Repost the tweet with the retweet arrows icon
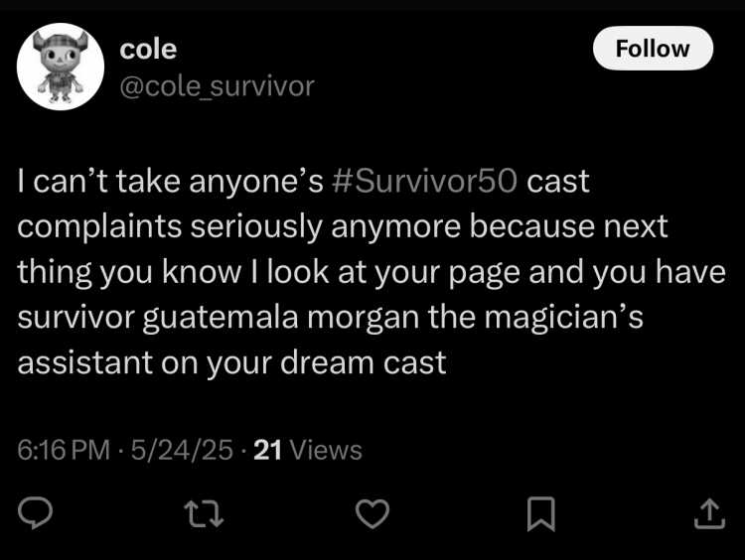Screen dimensions: 745x560 click(204, 515)
